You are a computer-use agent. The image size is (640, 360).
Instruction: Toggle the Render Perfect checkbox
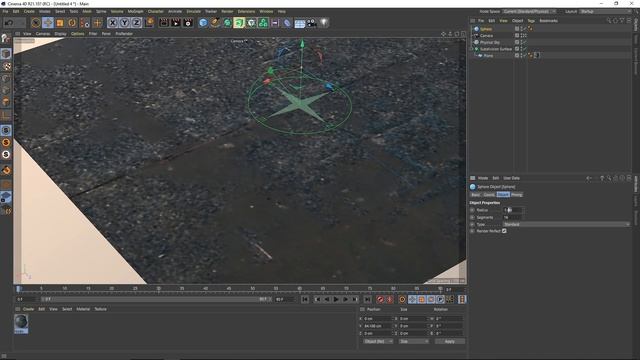click(504, 231)
